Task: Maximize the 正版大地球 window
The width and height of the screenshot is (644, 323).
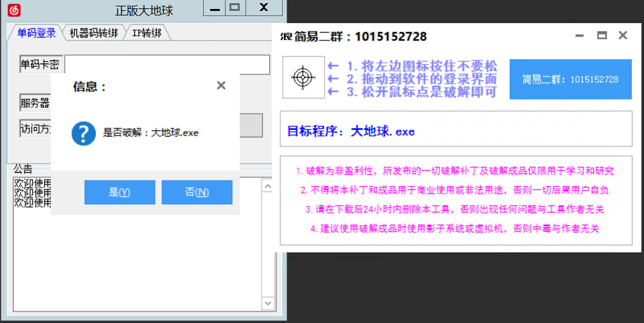Action: coord(235,8)
